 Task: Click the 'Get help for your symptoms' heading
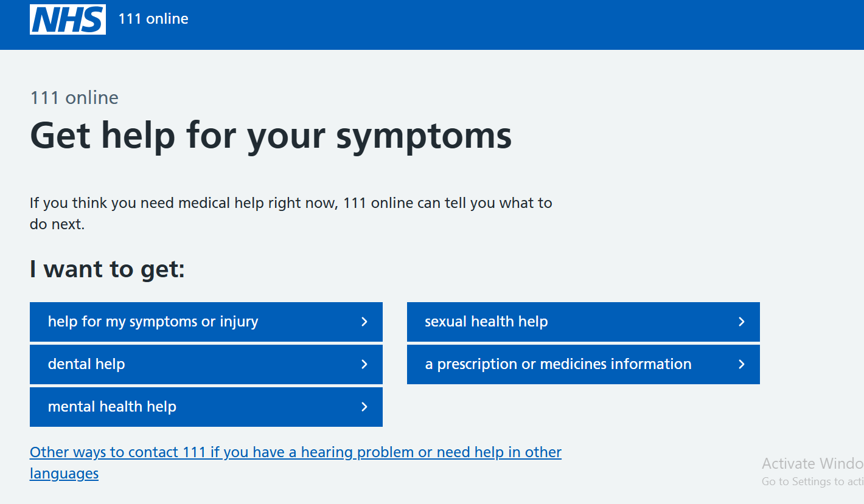(x=271, y=135)
